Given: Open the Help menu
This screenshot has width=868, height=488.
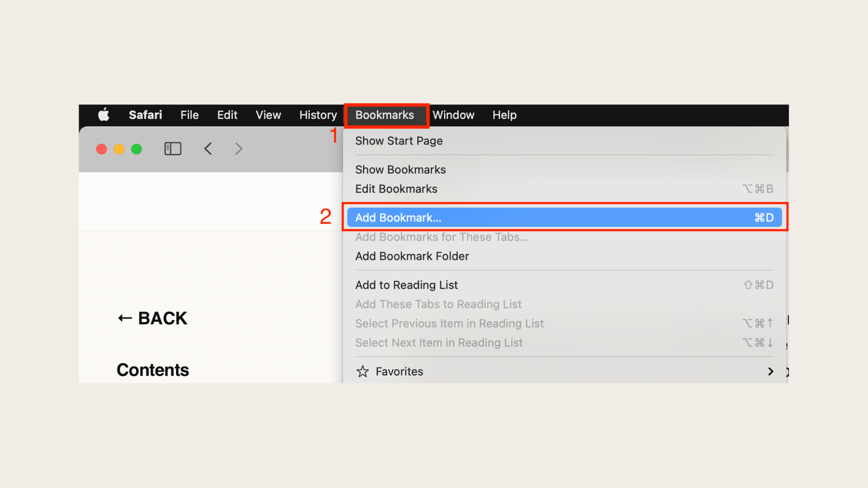Looking at the screenshot, I should click(x=505, y=115).
